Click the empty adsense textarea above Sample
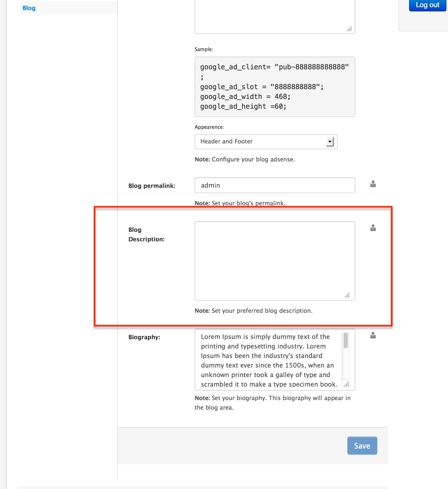 pos(275,16)
